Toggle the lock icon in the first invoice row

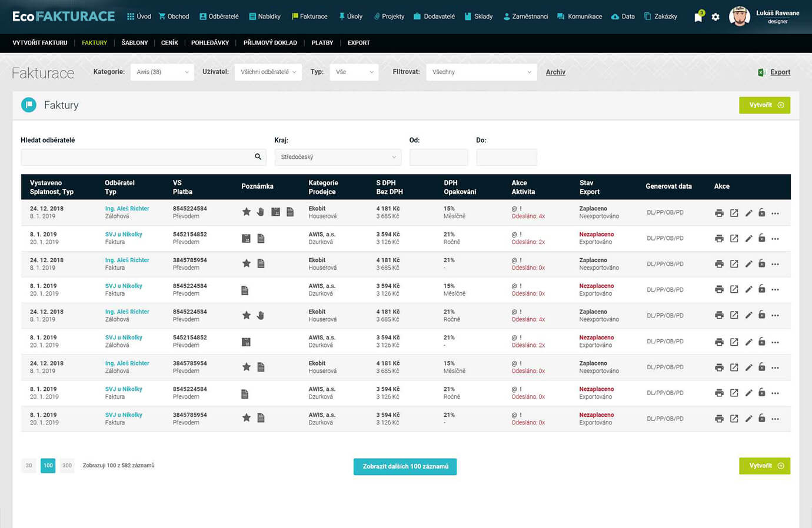762,212
